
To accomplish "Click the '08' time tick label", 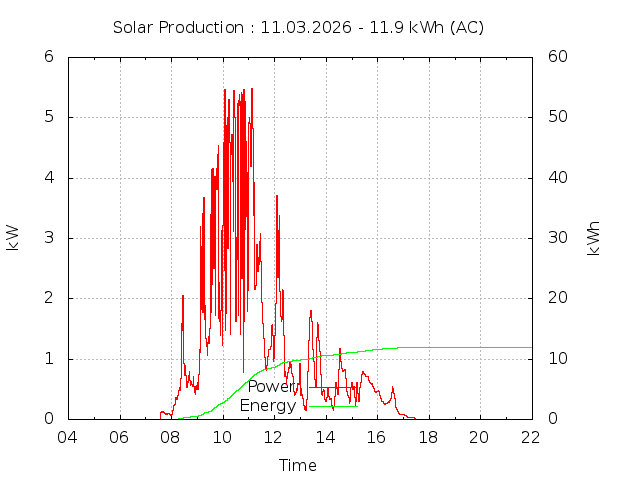I will tap(171, 437).
